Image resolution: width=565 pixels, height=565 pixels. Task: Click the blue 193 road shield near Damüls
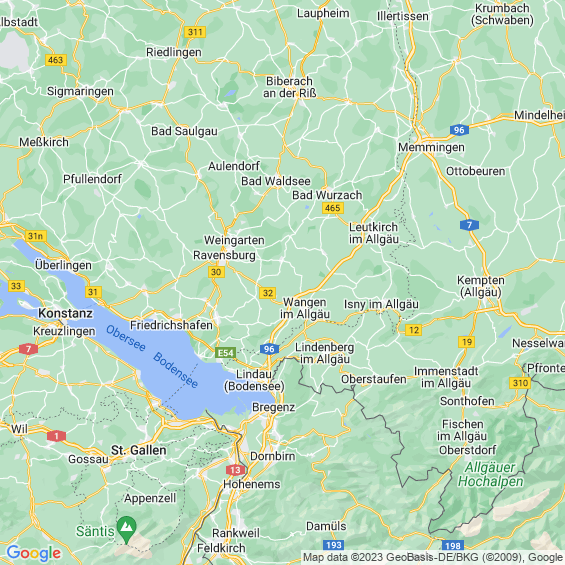(333, 545)
